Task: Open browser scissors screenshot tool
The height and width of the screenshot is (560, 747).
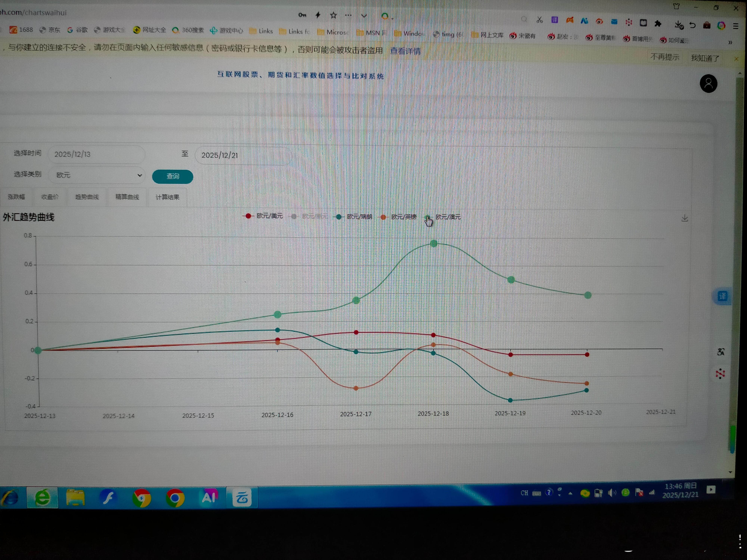Action: click(x=539, y=20)
